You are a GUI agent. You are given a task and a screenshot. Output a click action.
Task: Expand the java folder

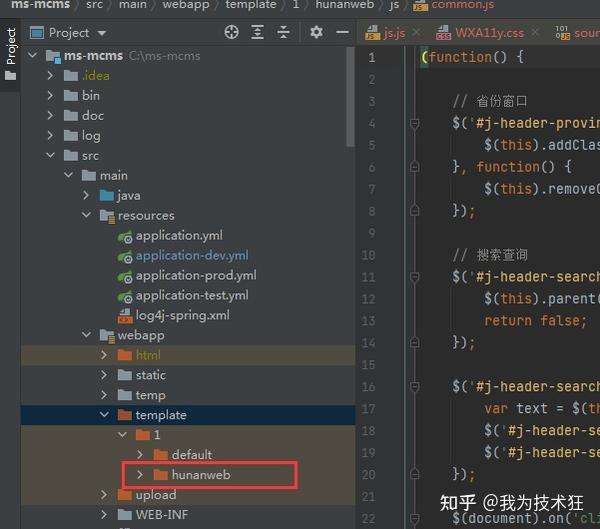click(86, 195)
